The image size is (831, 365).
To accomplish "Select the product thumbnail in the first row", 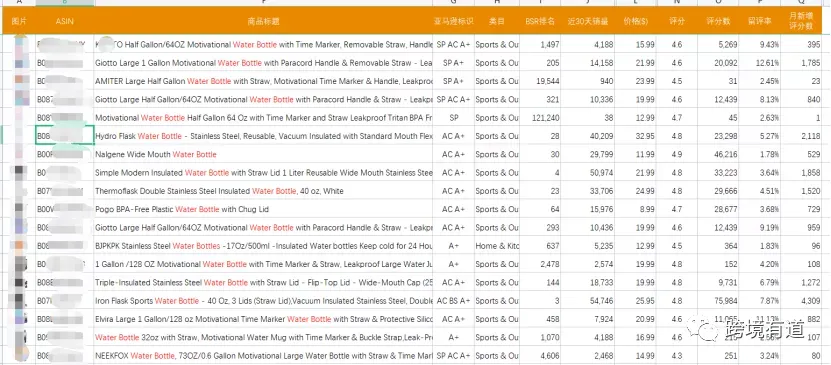I will click(21, 44).
